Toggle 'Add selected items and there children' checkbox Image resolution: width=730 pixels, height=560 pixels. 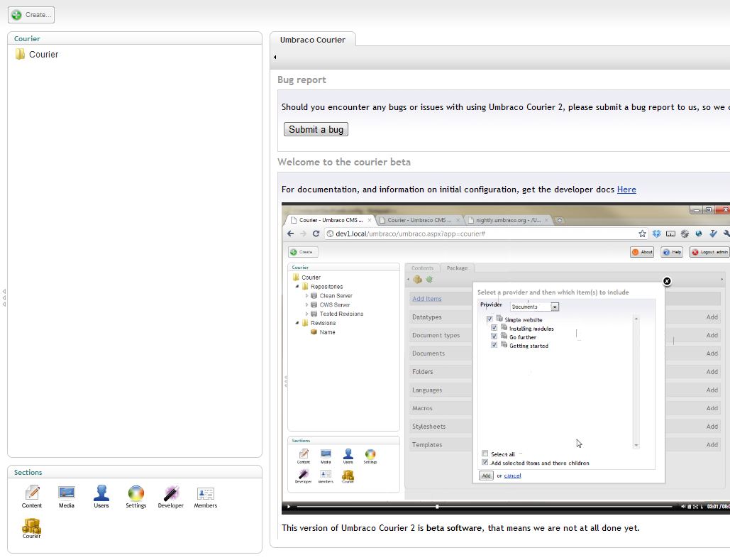tap(485, 462)
